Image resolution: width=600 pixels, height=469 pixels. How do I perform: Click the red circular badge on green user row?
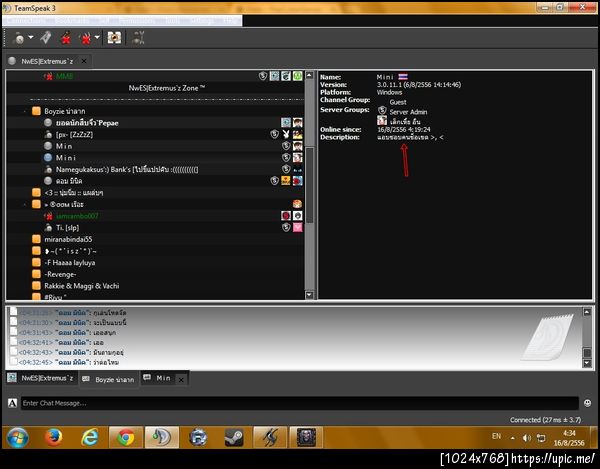pyautogui.click(x=286, y=216)
